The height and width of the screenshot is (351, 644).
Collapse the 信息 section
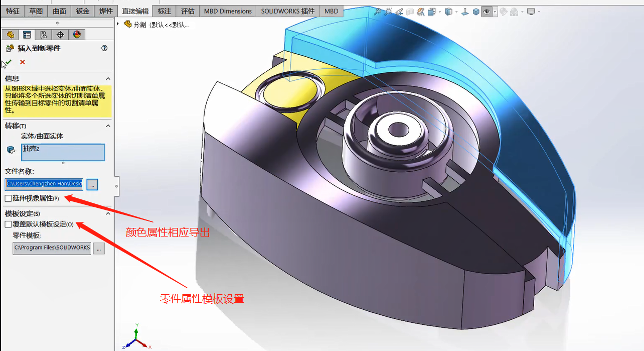[x=108, y=79]
